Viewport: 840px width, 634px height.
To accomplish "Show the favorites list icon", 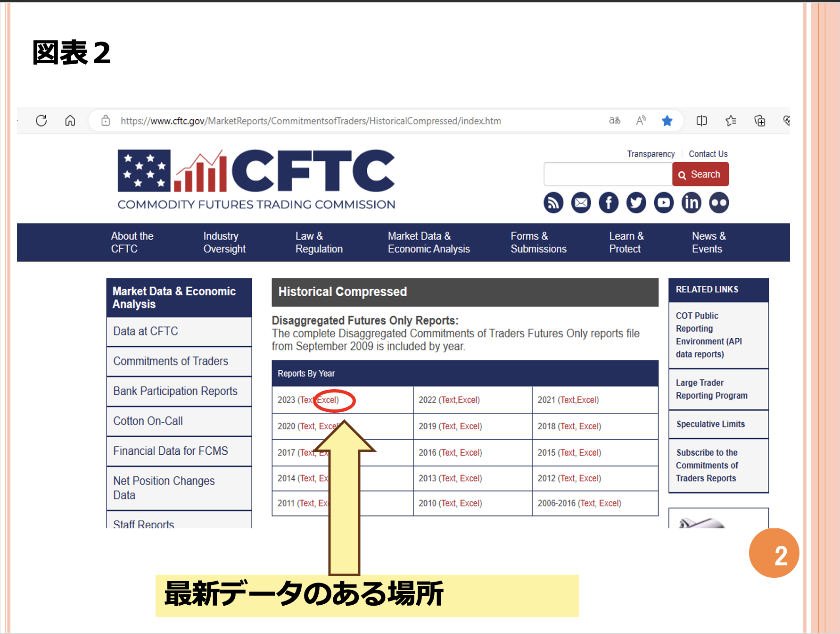I will pyautogui.click(x=731, y=121).
